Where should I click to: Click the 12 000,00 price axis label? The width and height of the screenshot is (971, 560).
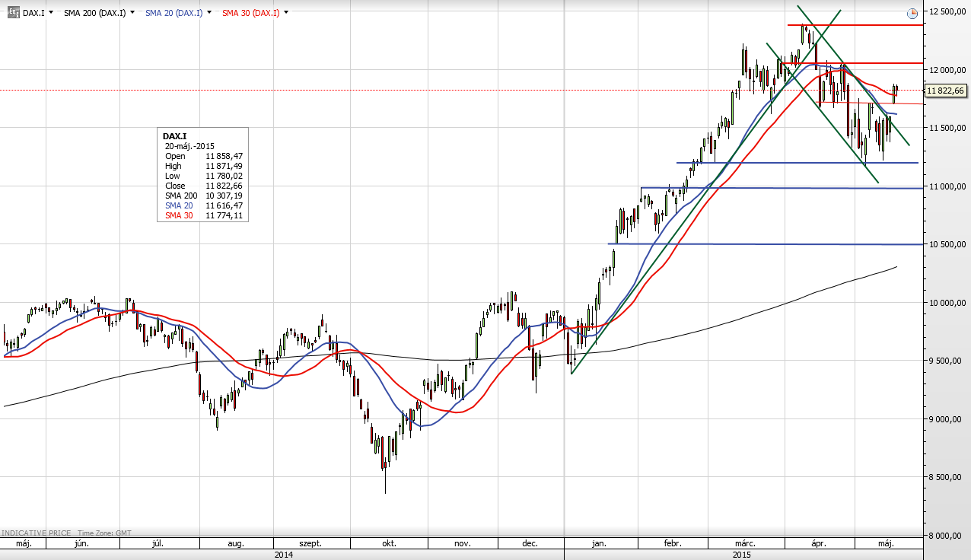coord(948,70)
